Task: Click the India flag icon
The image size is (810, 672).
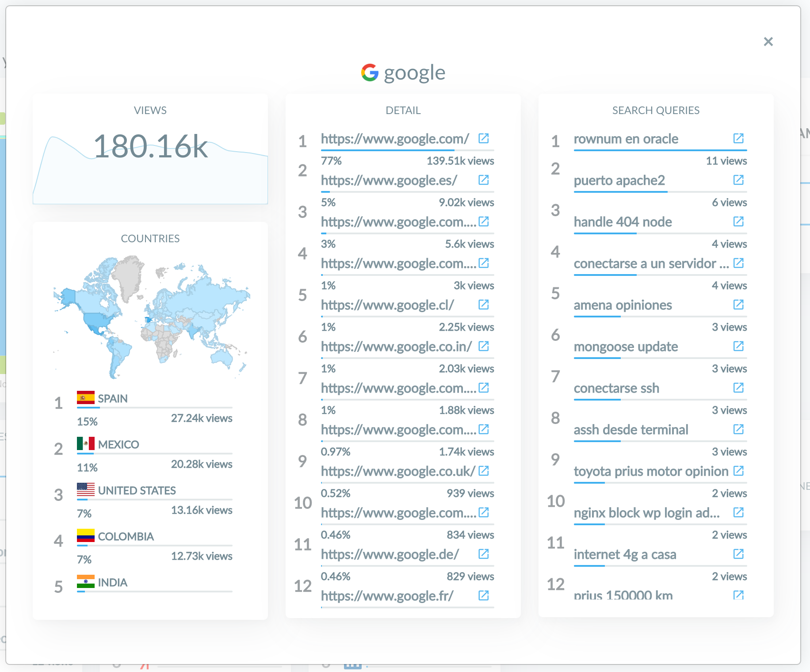Action: [86, 581]
